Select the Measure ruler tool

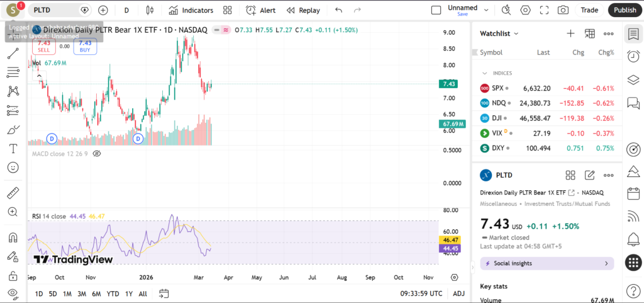pyautogui.click(x=13, y=193)
